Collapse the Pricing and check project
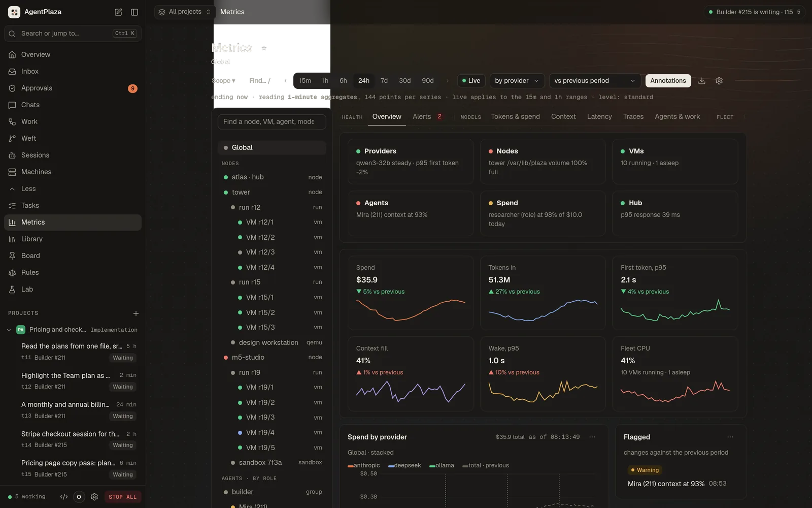 [x=9, y=330]
